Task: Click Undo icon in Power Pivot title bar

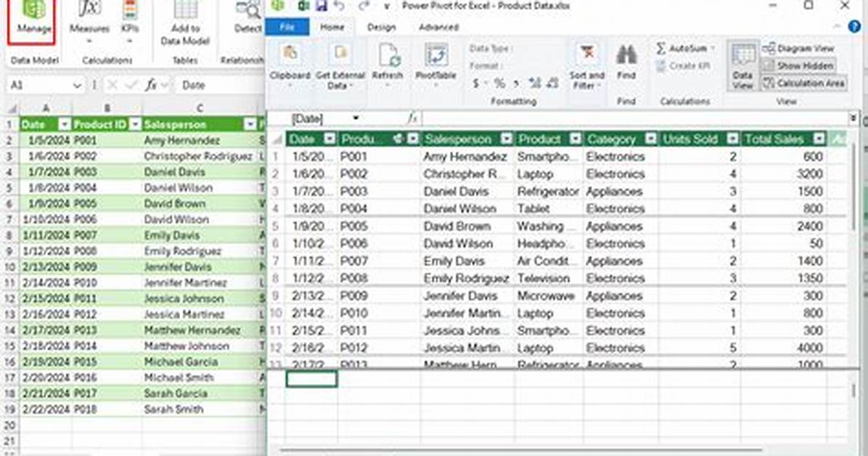Action: point(340,6)
